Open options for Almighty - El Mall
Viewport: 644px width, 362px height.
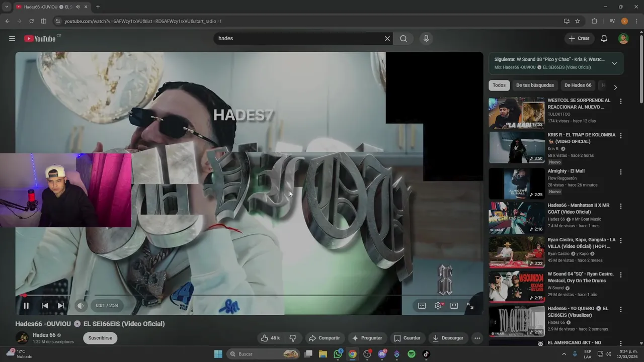(x=620, y=171)
